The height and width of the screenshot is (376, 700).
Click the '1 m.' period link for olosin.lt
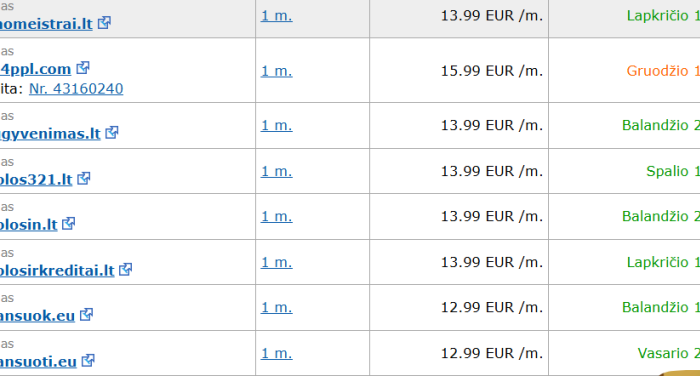click(276, 217)
